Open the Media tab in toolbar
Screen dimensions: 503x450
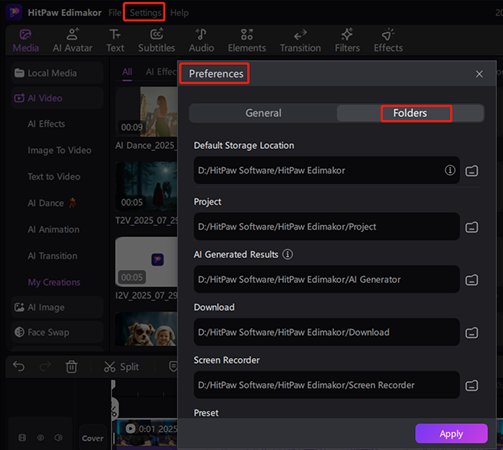pyautogui.click(x=26, y=41)
